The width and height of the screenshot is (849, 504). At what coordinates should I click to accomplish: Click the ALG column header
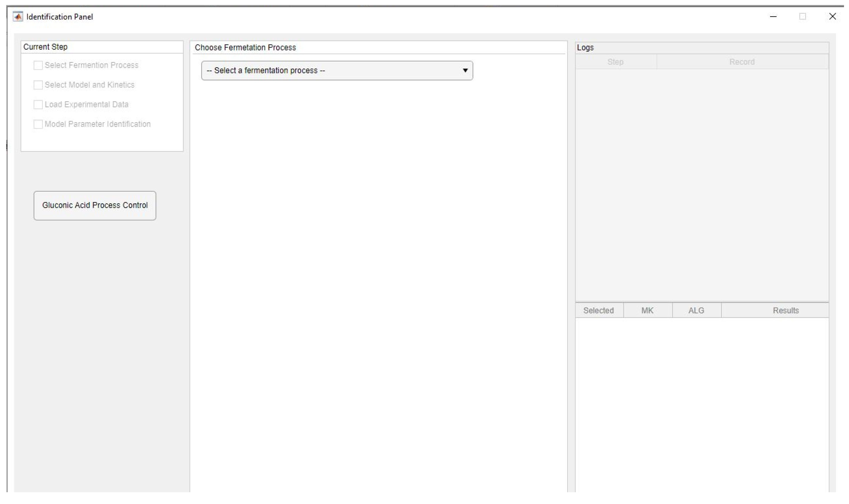(696, 310)
